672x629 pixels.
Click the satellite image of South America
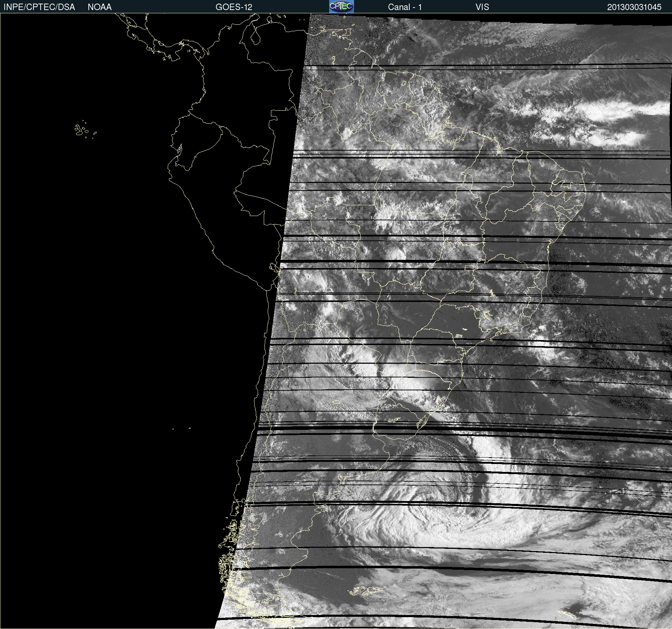point(336,321)
